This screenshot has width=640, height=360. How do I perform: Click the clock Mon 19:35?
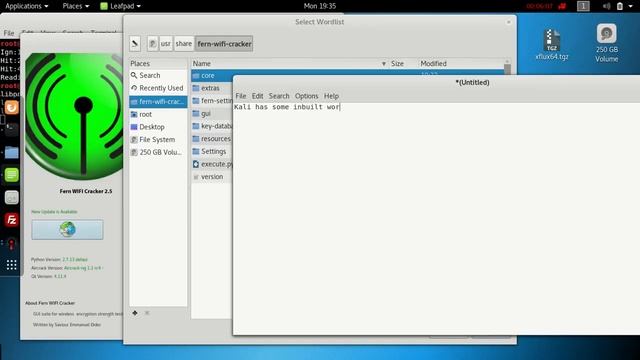click(x=320, y=6)
